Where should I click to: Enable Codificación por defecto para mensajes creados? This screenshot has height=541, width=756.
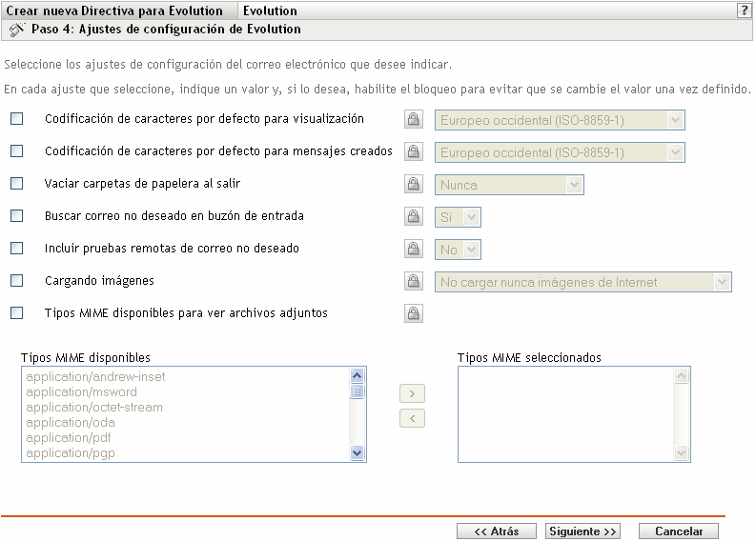click(x=17, y=150)
